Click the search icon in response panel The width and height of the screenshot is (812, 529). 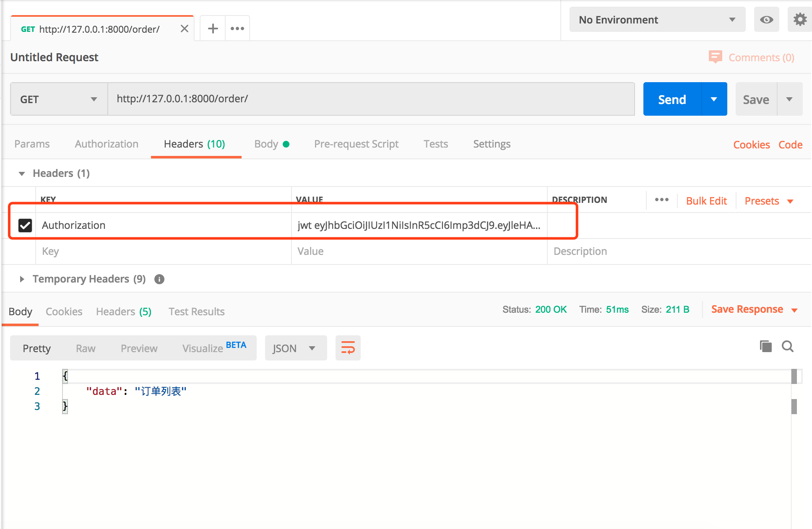click(787, 346)
